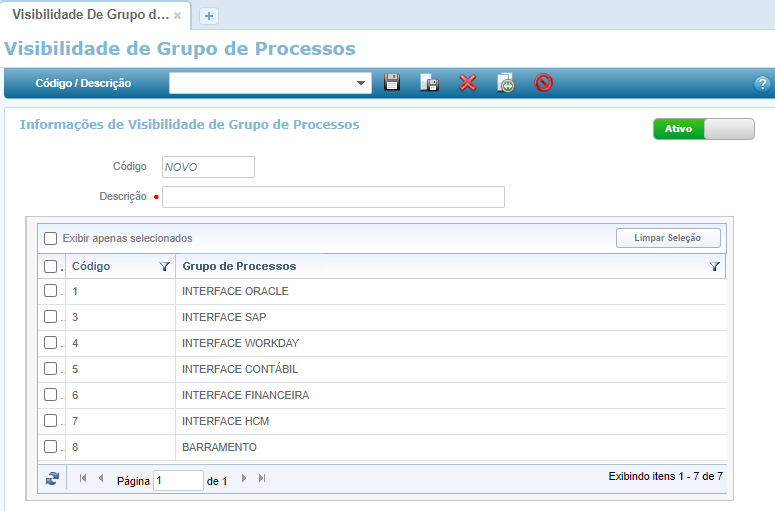
Task: Click the red X delete icon
Action: 467,83
